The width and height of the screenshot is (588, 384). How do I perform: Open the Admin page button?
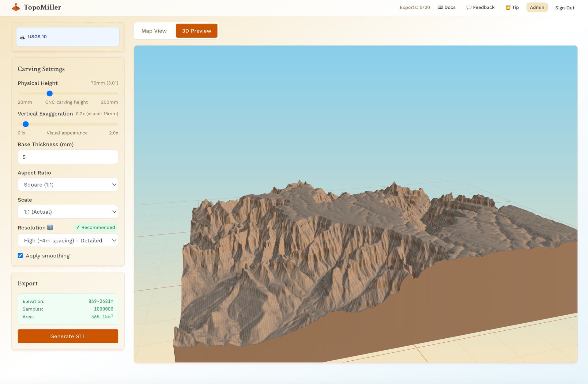tap(537, 7)
